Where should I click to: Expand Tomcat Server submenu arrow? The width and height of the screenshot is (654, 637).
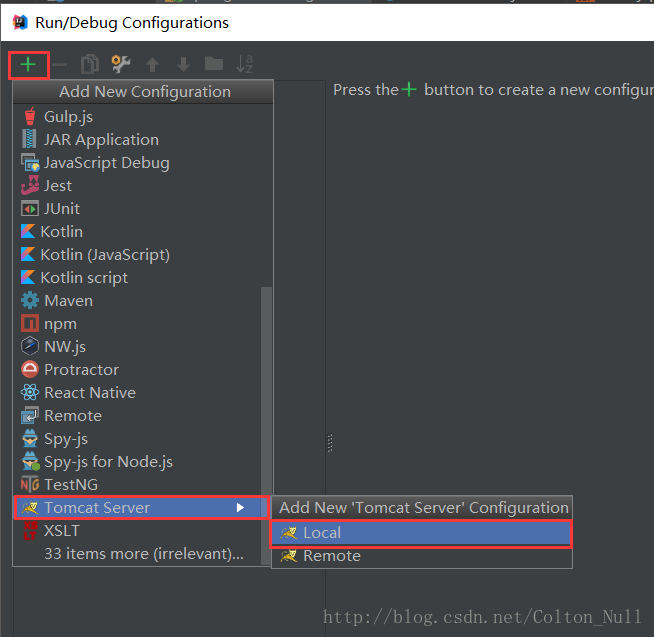click(240, 507)
